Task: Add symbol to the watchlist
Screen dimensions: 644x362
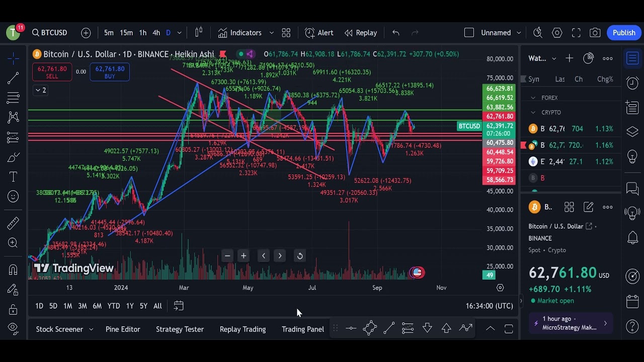Action: tap(569, 58)
